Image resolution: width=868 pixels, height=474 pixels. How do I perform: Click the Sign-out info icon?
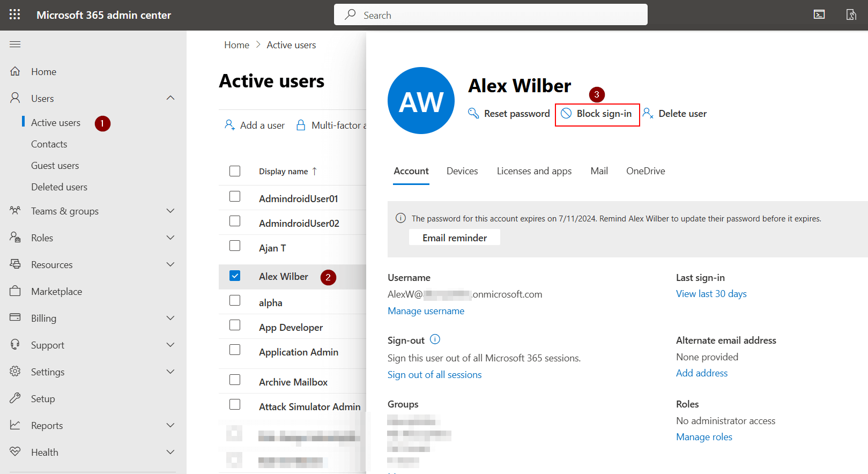point(435,339)
